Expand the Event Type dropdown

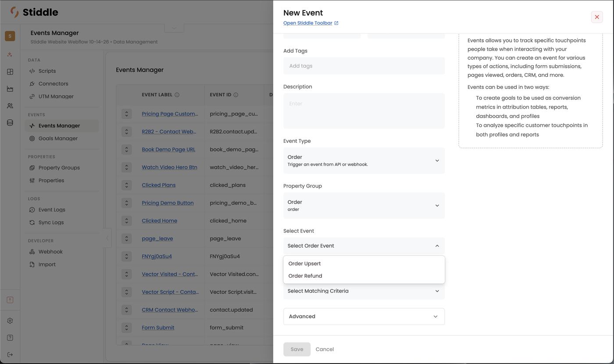pos(364,160)
